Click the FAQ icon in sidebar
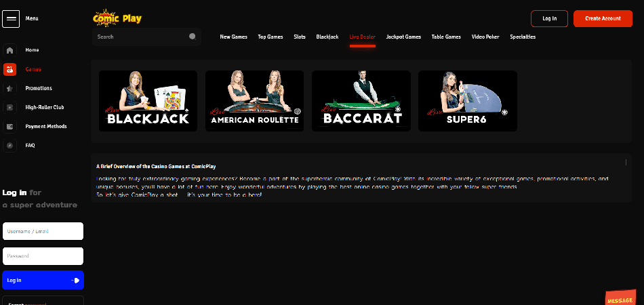Viewport: 644px width, 305px height. click(9, 145)
